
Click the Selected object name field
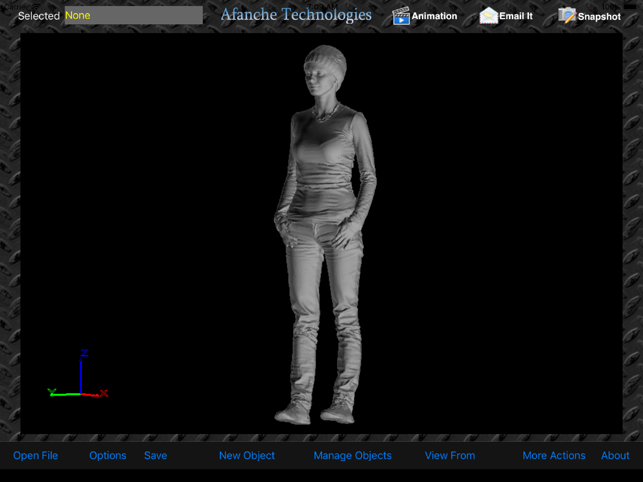click(x=134, y=15)
